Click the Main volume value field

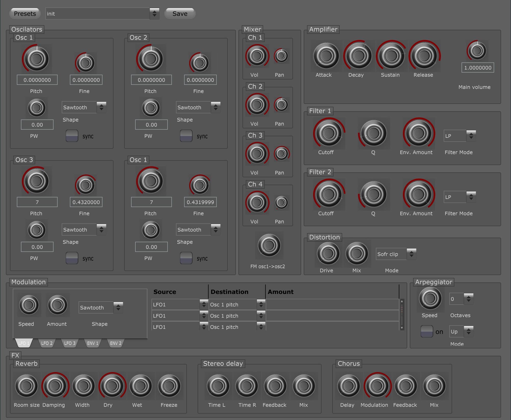(478, 68)
